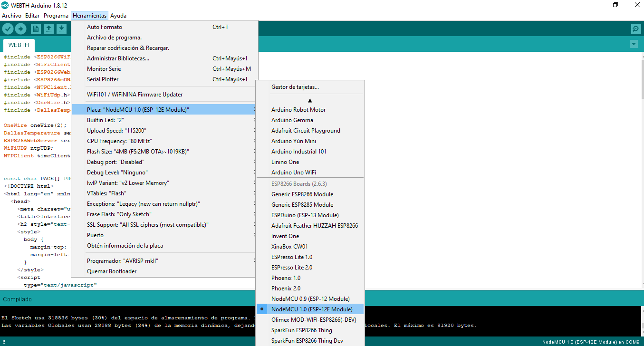Screen dimensions: 644x346
Task: Expand the VTables Flash submenu
Action: tap(164, 193)
